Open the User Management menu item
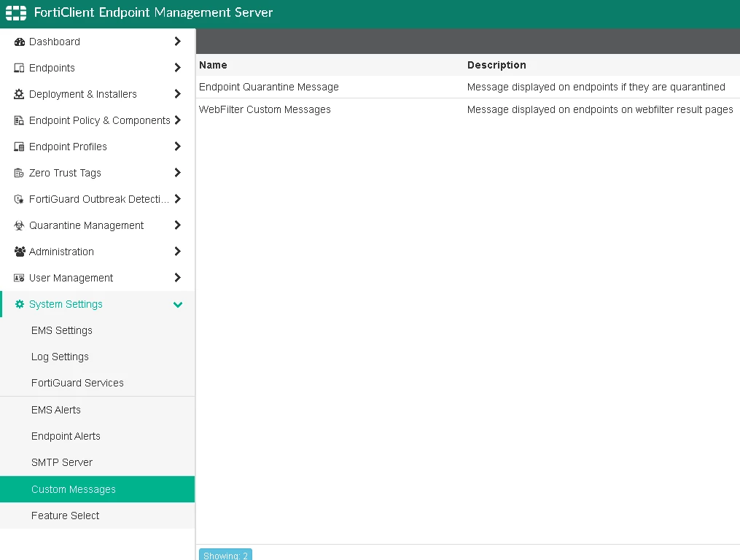Screen dimensions: 740x560 [x=97, y=278]
